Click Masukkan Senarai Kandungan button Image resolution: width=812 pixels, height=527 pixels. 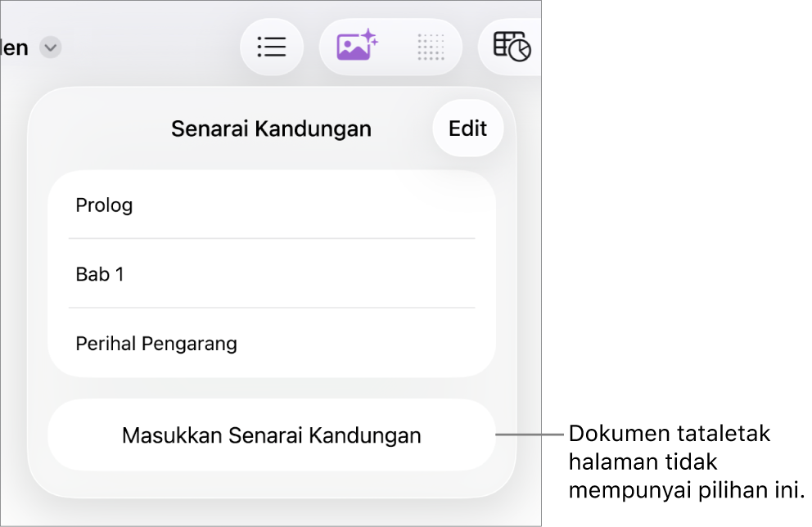coord(272,435)
